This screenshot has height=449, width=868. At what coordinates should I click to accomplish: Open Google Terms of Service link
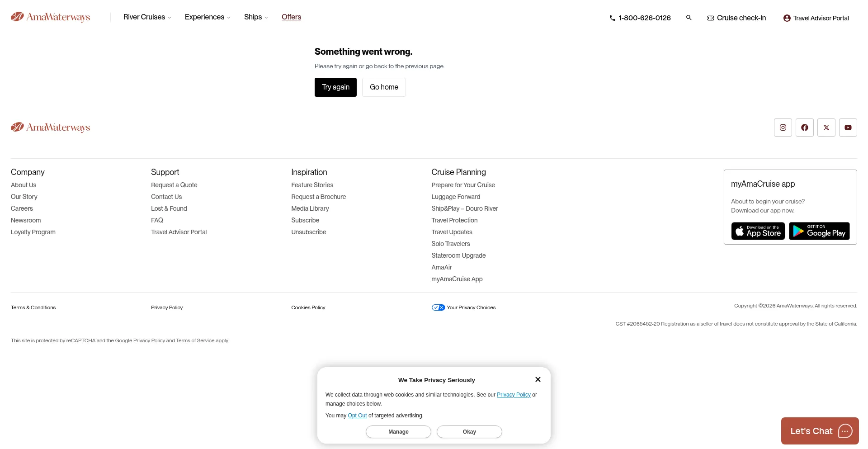(195, 340)
